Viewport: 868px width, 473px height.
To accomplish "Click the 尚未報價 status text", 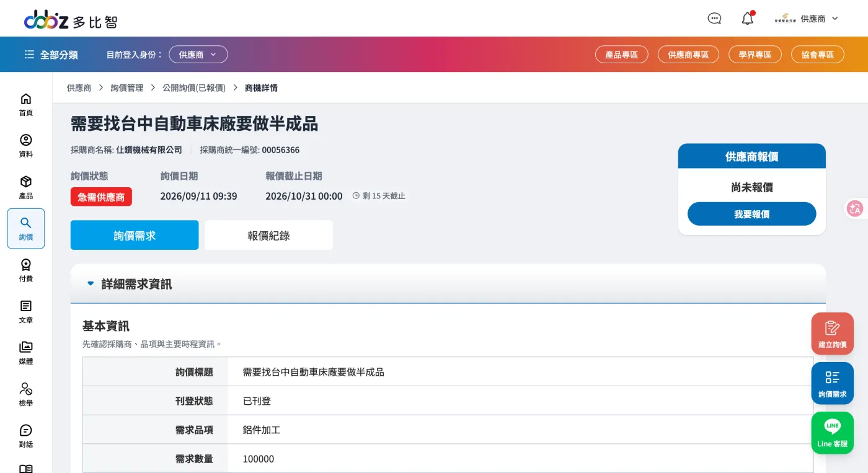I will (752, 187).
